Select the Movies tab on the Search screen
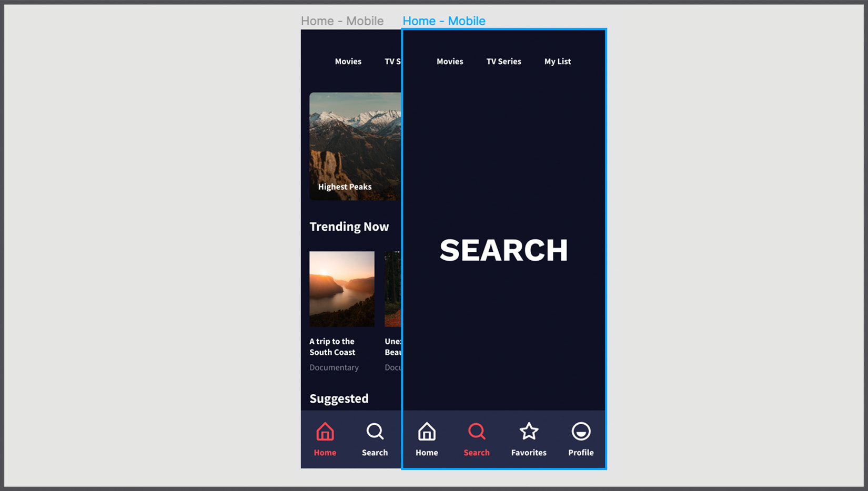 pyautogui.click(x=450, y=62)
